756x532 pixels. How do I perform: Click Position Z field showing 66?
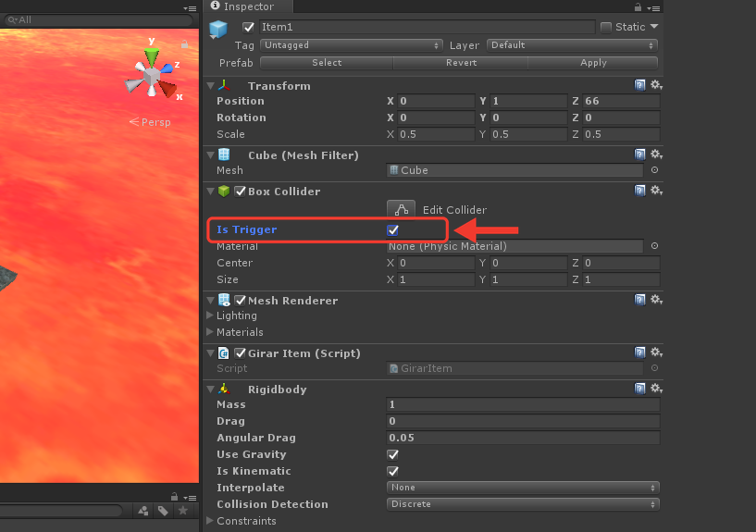coord(621,101)
